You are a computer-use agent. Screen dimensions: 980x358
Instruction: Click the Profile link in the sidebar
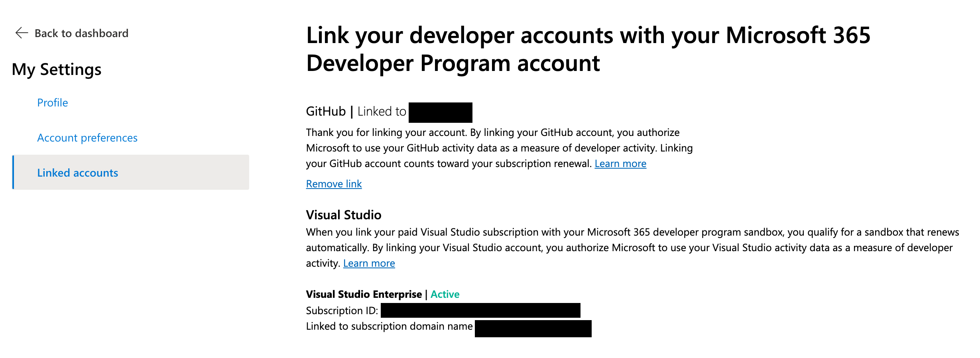[x=52, y=102]
